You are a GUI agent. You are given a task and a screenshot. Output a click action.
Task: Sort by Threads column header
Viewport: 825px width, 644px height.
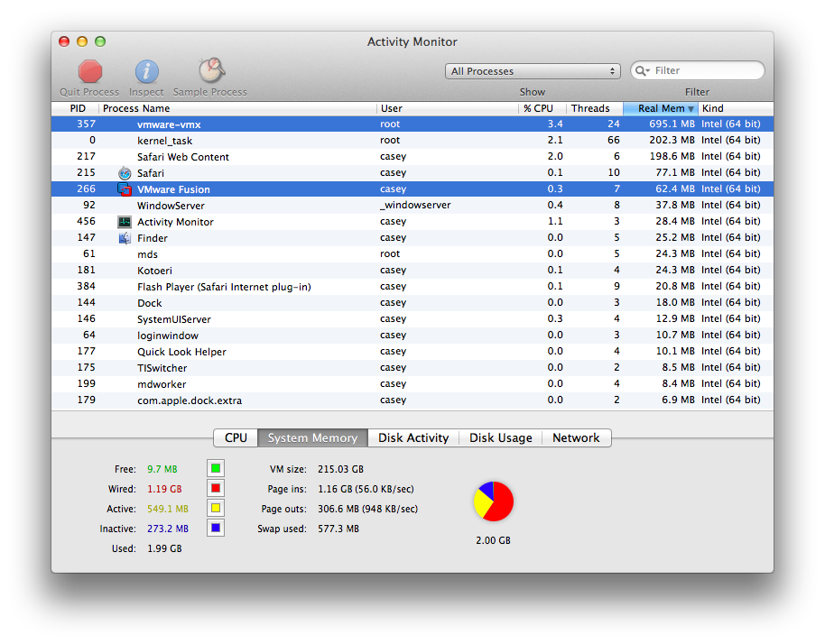pos(595,108)
